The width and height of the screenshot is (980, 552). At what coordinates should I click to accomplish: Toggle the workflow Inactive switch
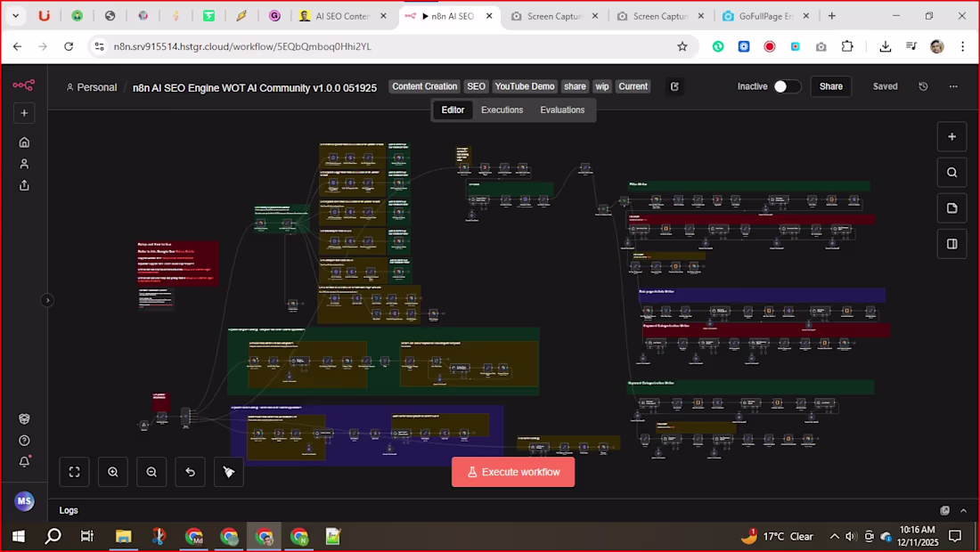click(x=786, y=86)
